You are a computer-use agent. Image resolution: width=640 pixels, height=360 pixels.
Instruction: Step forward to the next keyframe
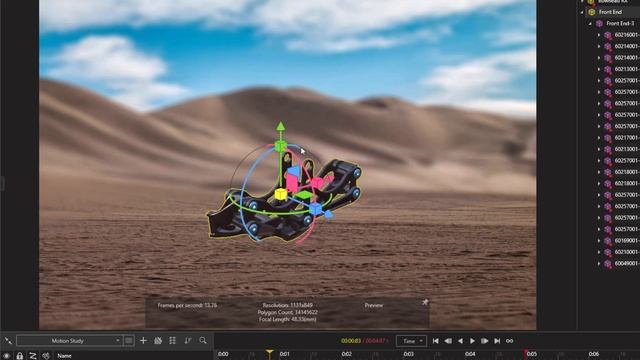(x=484, y=341)
